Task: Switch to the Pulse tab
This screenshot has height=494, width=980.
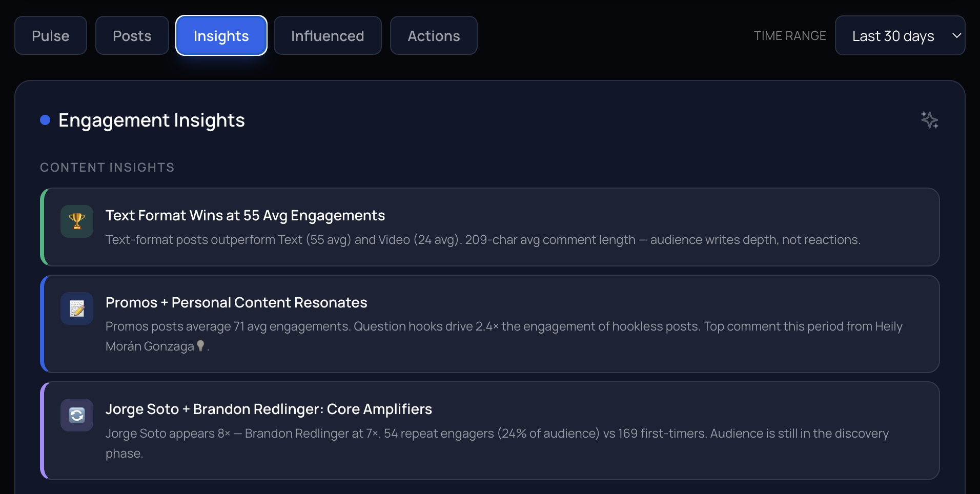Action: (50, 35)
